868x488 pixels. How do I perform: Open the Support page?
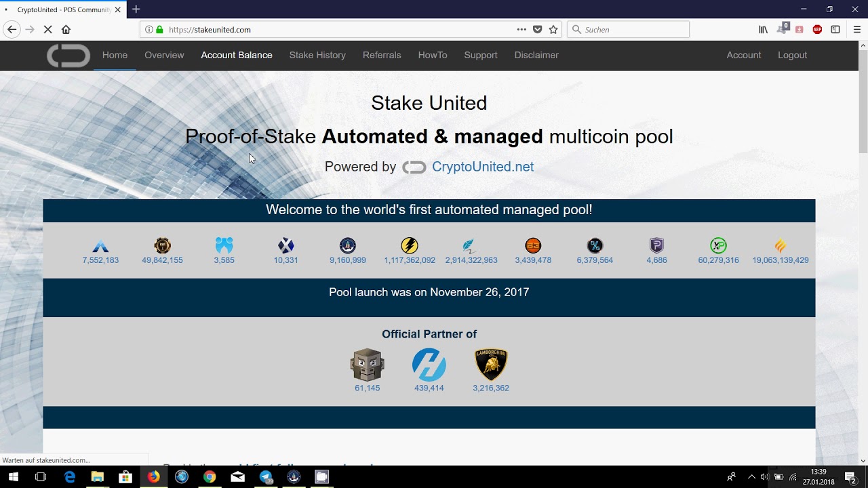481,55
